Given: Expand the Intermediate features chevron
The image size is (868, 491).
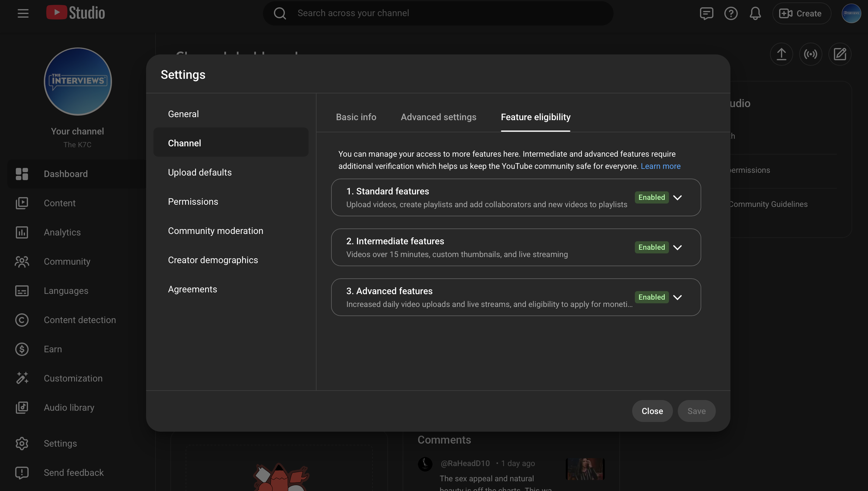Looking at the screenshot, I should [677, 248].
